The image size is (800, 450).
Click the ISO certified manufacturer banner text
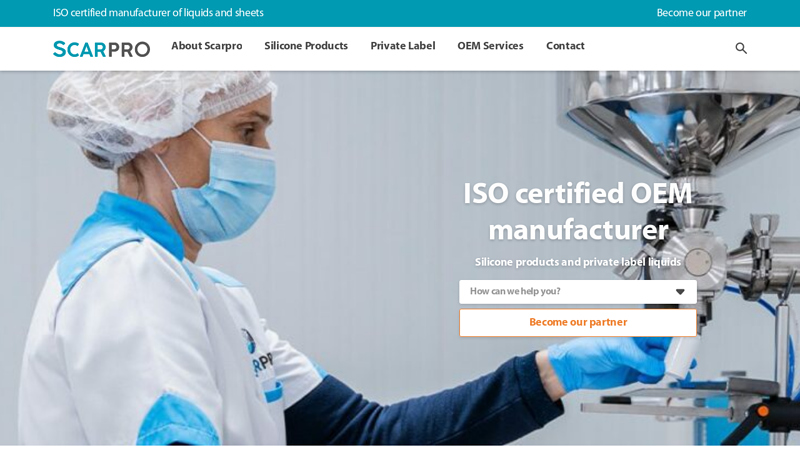158,13
